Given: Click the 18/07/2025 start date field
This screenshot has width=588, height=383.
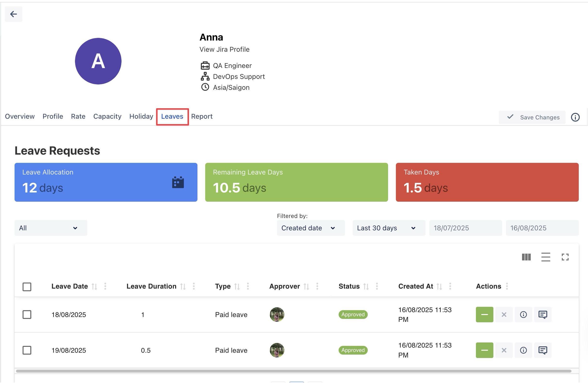Looking at the screenshot, I should [465, 228].
